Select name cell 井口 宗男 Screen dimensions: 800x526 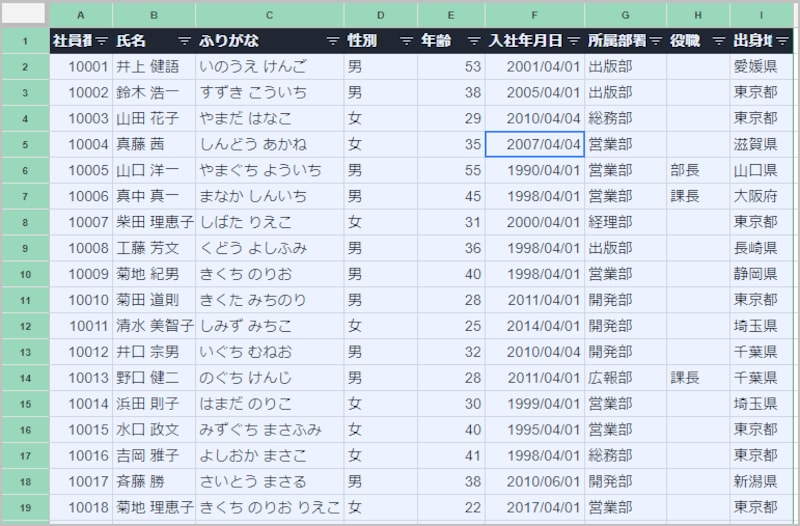click(154, 352)
